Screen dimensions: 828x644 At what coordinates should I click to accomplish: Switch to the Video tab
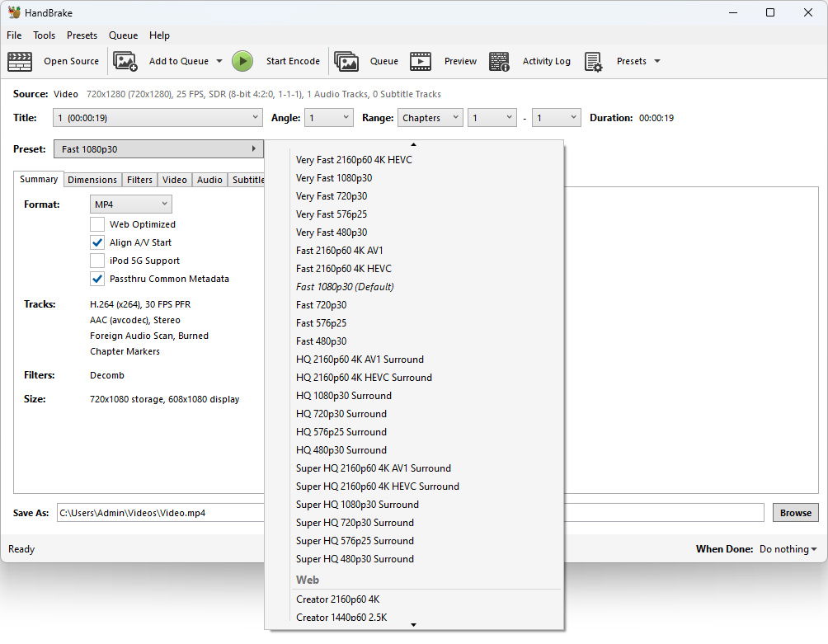point(175,180)
